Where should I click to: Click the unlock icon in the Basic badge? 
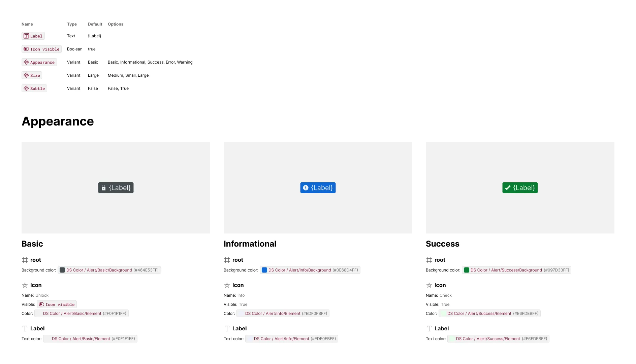click(104, 188)
